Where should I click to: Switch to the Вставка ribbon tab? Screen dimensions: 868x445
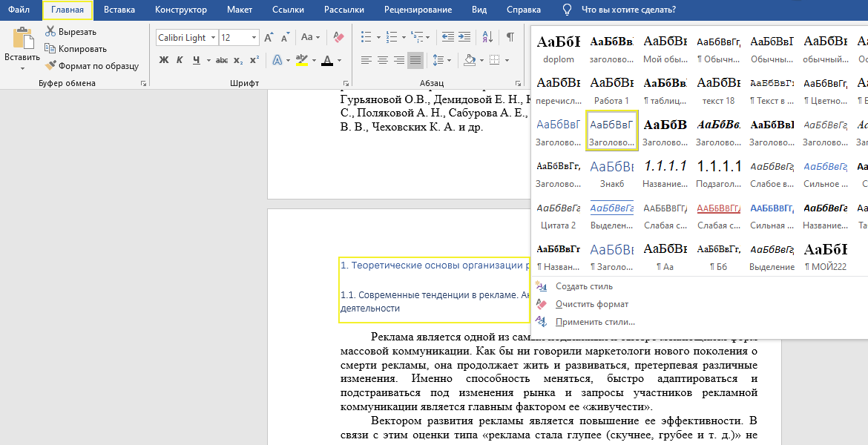pyautogui.click(x=119, y=10)
